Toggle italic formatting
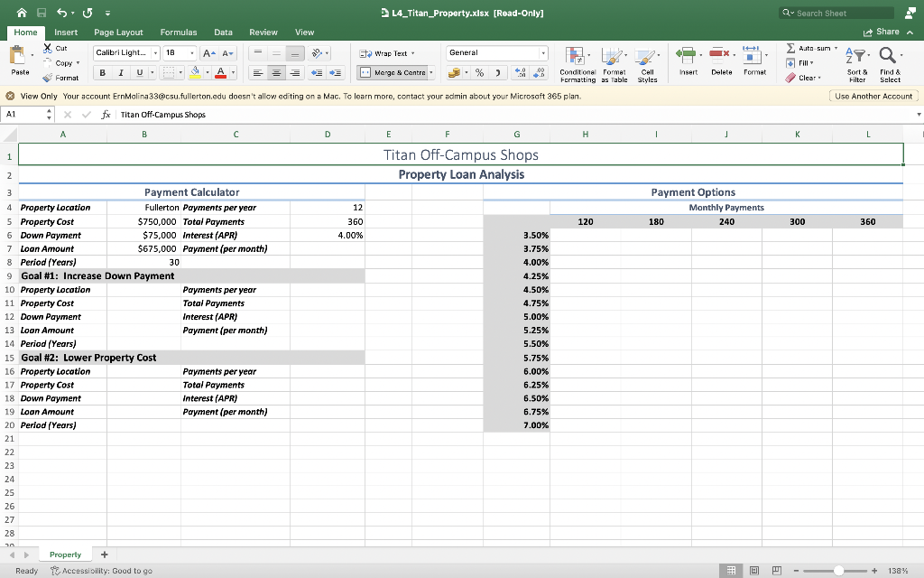This screenshot has width=924, height=578. click(121, 72)
